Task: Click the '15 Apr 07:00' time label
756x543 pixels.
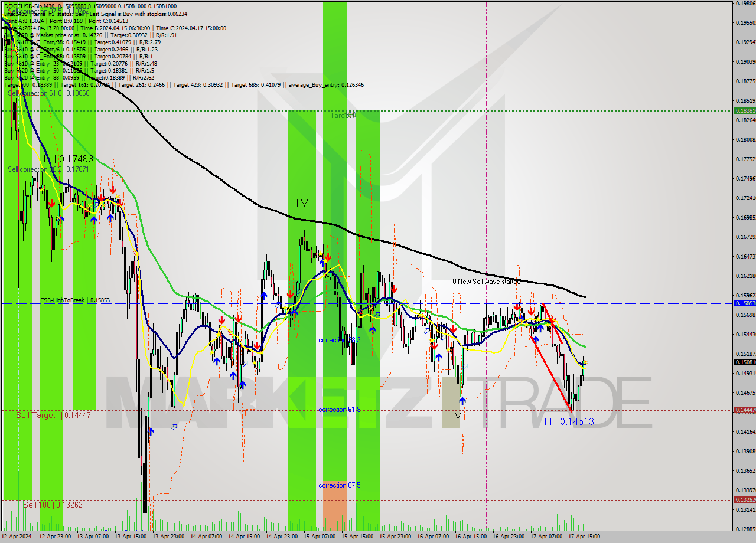Action: 320,537
